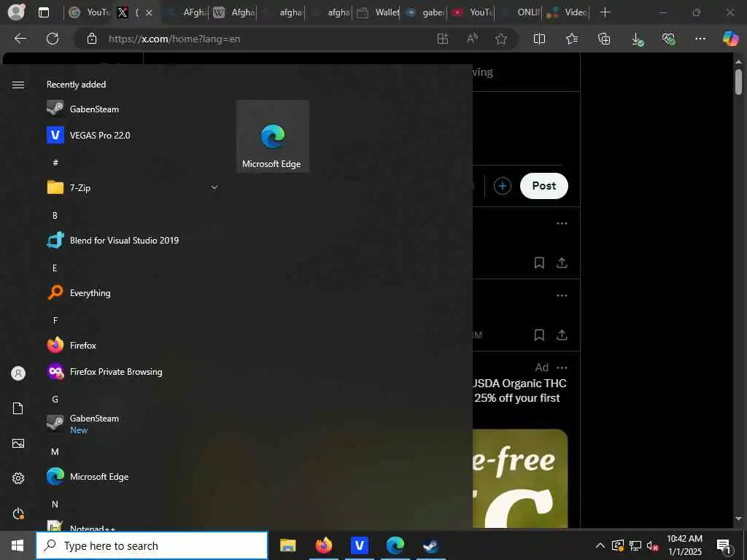Open Edge Collections

click(604, 39)
